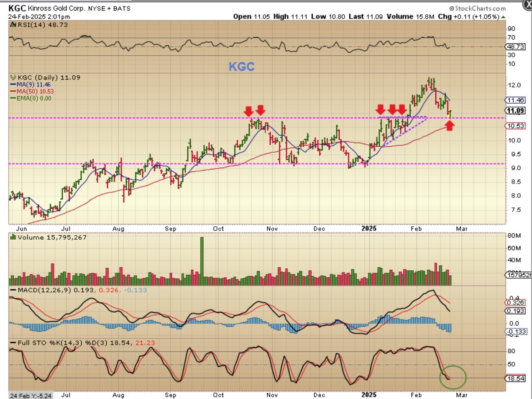532x399 pixels.
Task: Click the candlestick icon before KGC (Daily)
Action: pyautogui.click(x=13, y=77)
